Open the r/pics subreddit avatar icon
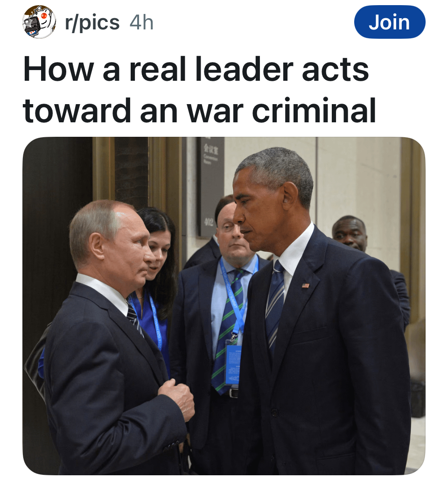448x479 pixels. tap(39, 22)
